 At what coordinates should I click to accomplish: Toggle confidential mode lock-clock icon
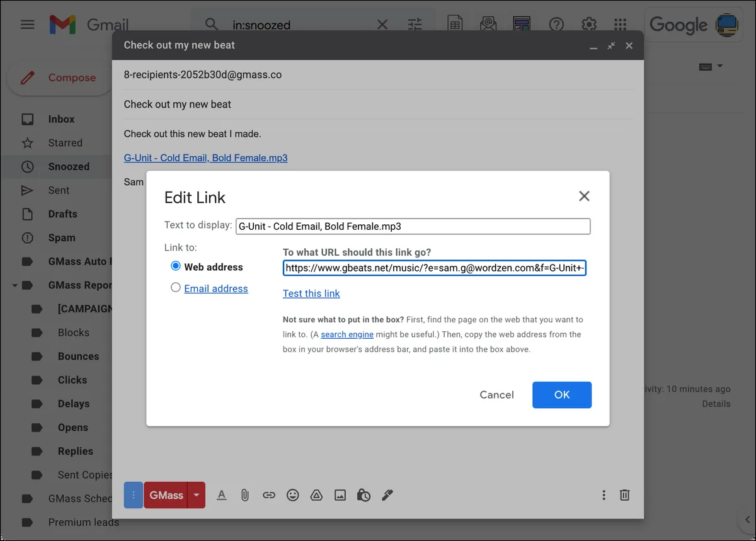point(364,495)
